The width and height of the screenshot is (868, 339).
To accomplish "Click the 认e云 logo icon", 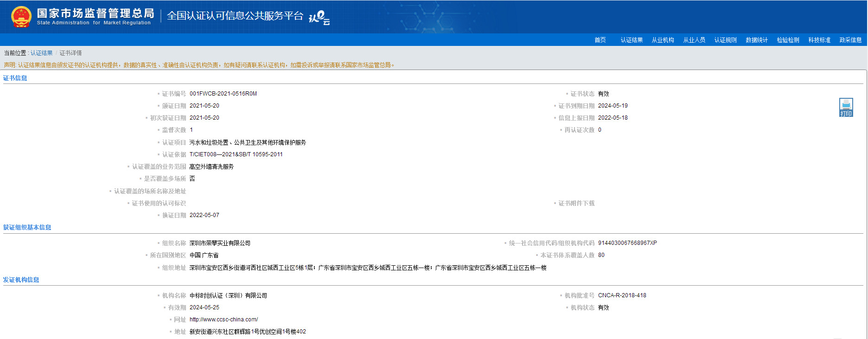I will click(x=319, y=18).
